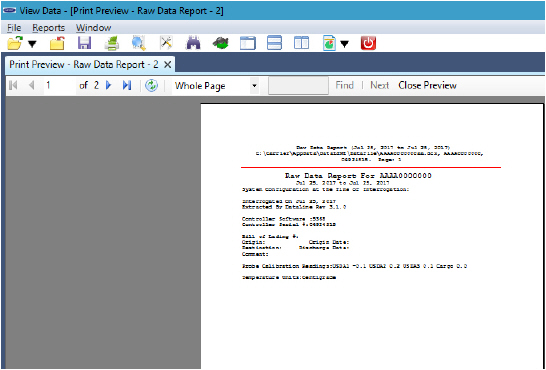
Task: Jump to the last page of preview
Action: tap(127, 85)
